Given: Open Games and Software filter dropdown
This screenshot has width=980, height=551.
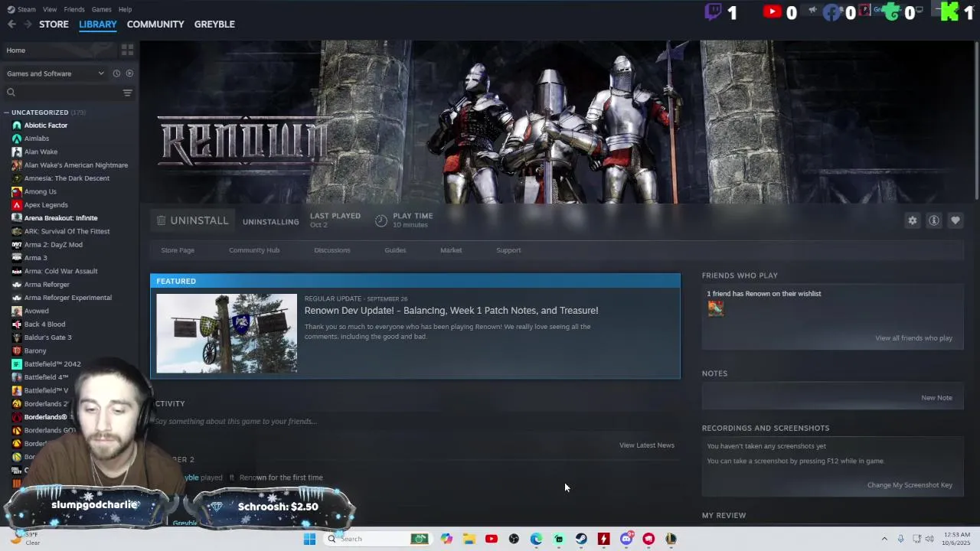Looking at the screenshot, I should pyautogui.click(x=55, y=73).
